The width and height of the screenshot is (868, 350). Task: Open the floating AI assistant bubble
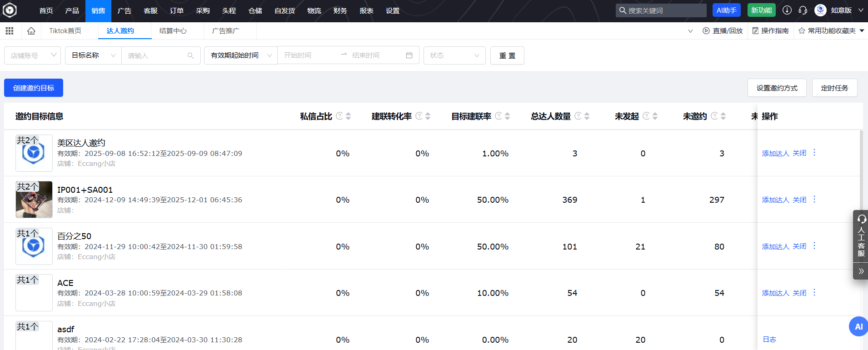tap(858, 326)
